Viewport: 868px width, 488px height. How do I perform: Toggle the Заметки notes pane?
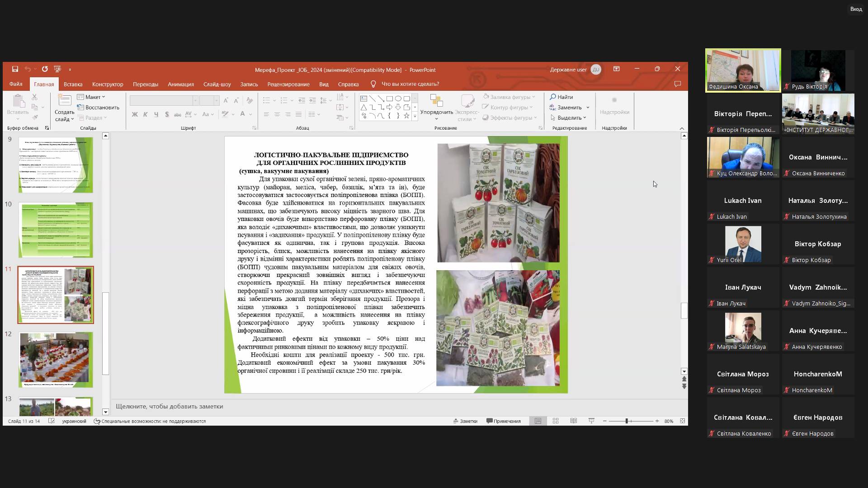(465, 421)
